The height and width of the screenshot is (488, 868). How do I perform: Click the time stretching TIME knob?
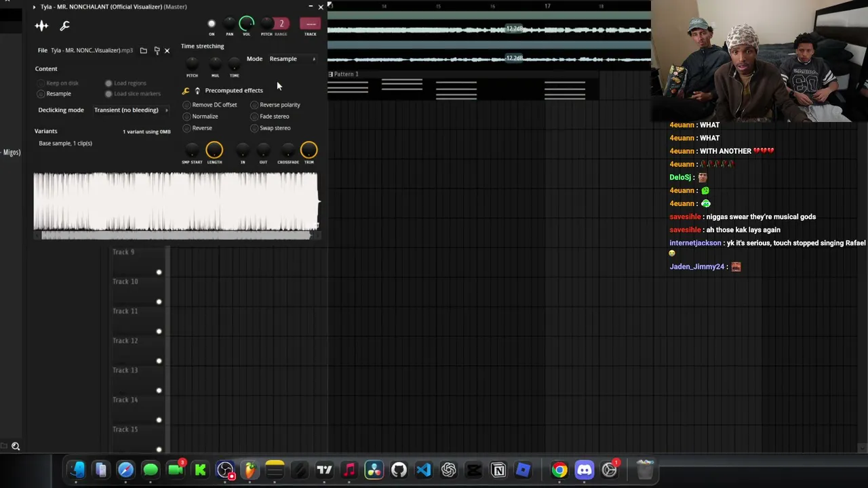click(234, 64)
